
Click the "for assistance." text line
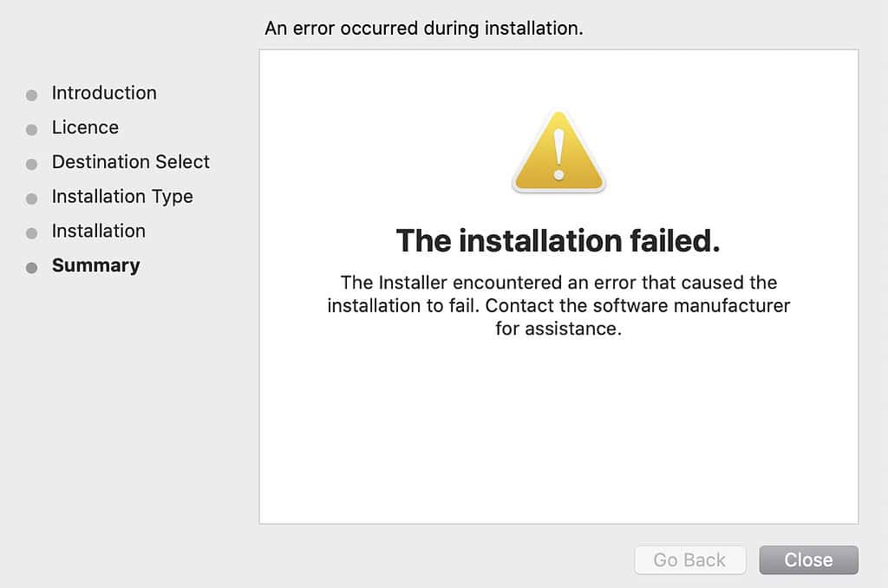[x=558, y=330]
